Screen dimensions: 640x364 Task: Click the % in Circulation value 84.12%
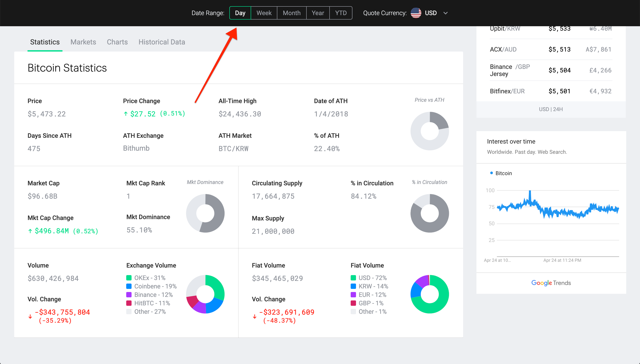tap(364, 196)
